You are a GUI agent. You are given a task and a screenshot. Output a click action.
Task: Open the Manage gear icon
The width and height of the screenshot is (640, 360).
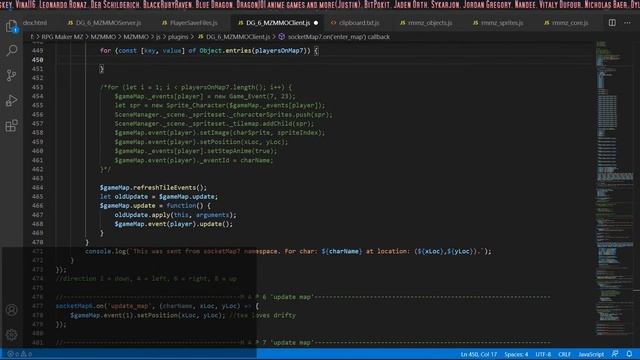tap(11, 335)
